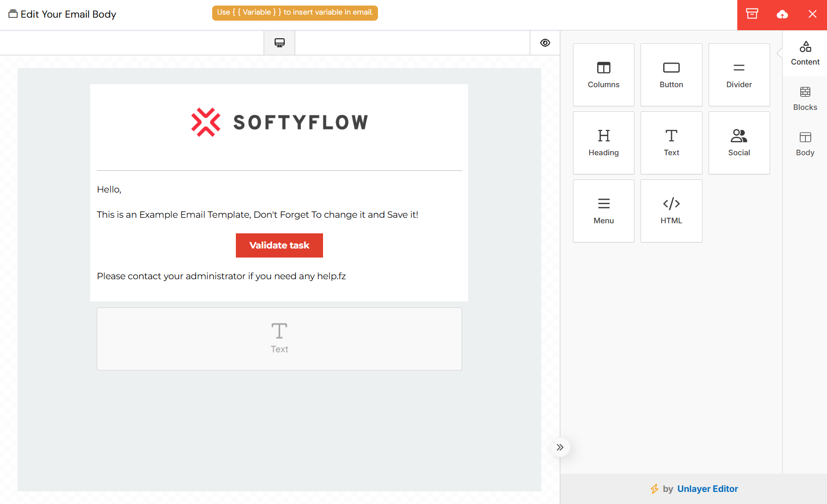
Task: Insert a custom HTML block
Action: [x=671, y=211]
